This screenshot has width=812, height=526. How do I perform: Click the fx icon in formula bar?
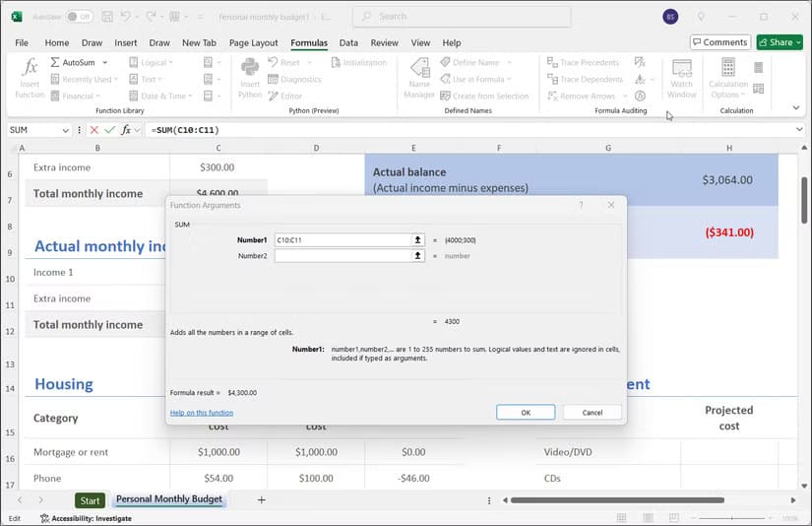point(126,130)
